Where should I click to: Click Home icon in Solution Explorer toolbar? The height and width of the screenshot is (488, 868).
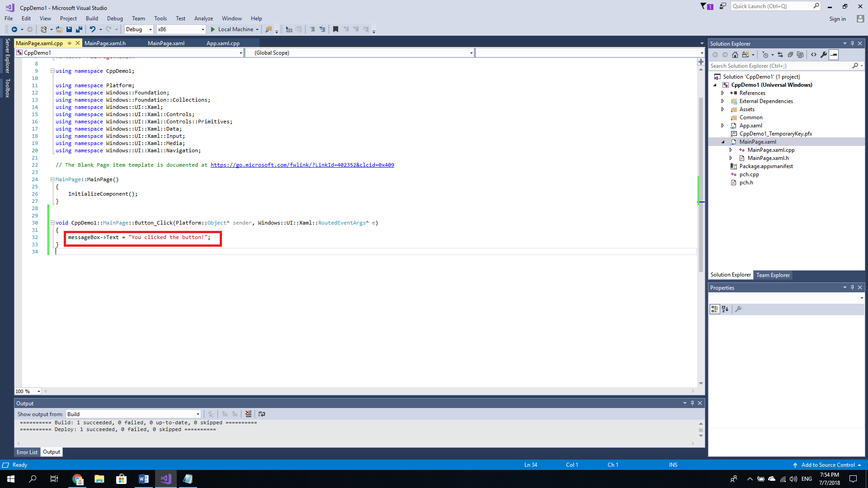(735, 55)
